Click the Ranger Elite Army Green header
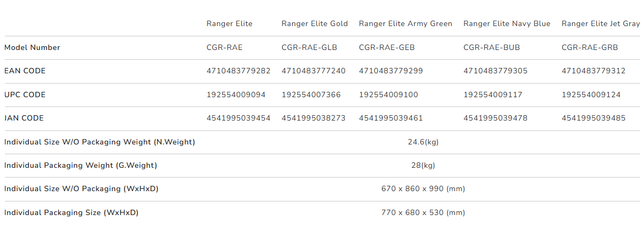This screenshot has height=227, width=644. [x=405, y=24]
